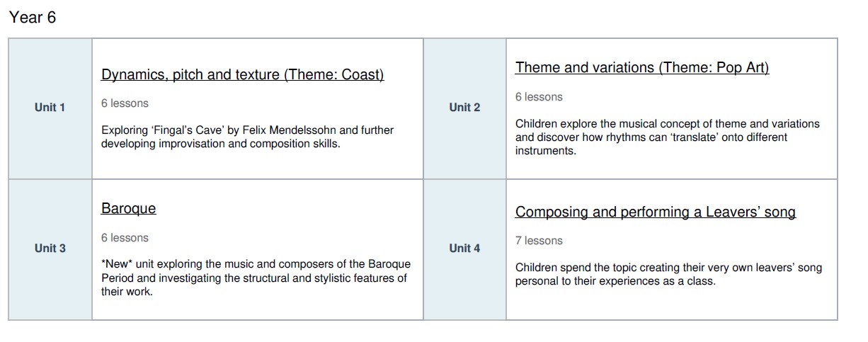The width and height of the screenshot is (868, 342).
Task: Open the 'Dynamics, pitch and texture (Theme: Coast)' link
Action: (242, 75)
